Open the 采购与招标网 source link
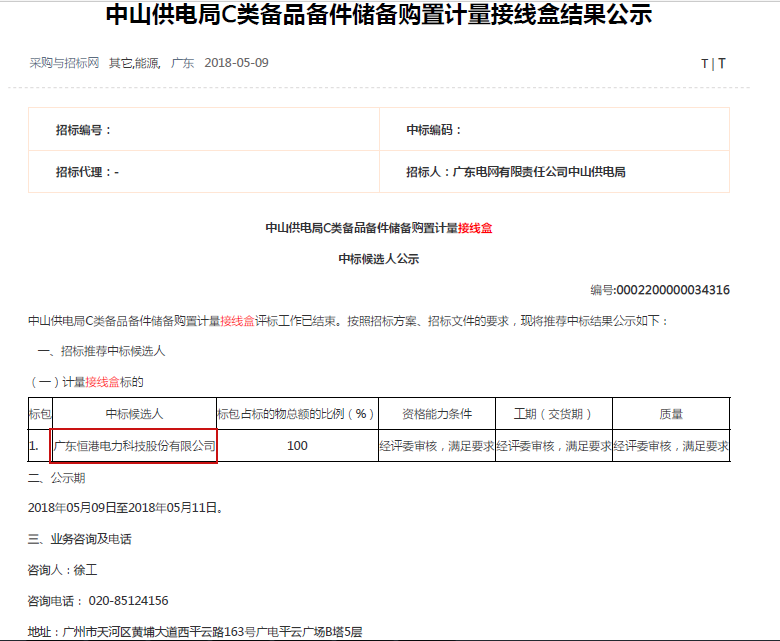Image resolution: width=780 pixels, height=641 pixels. (64, 63)
